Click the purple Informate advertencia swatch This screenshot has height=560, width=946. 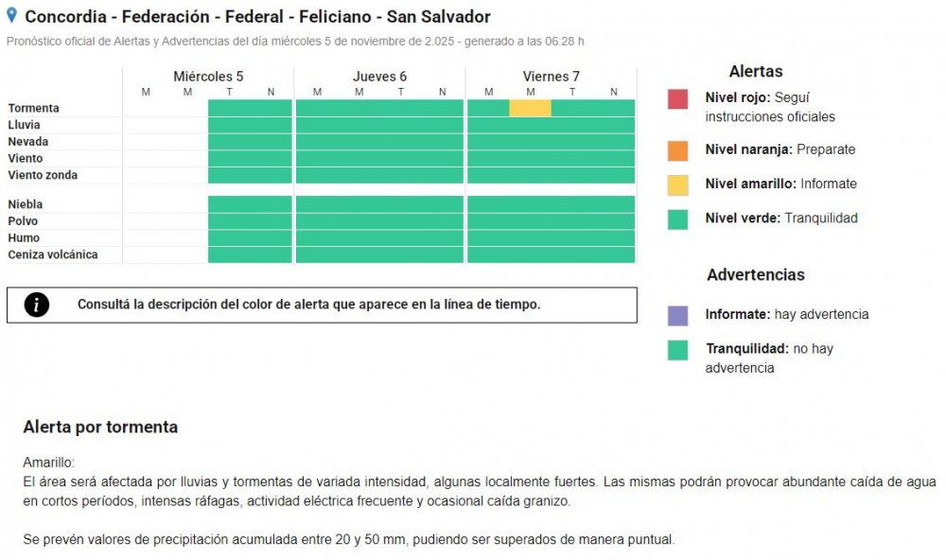pos(677,315)
